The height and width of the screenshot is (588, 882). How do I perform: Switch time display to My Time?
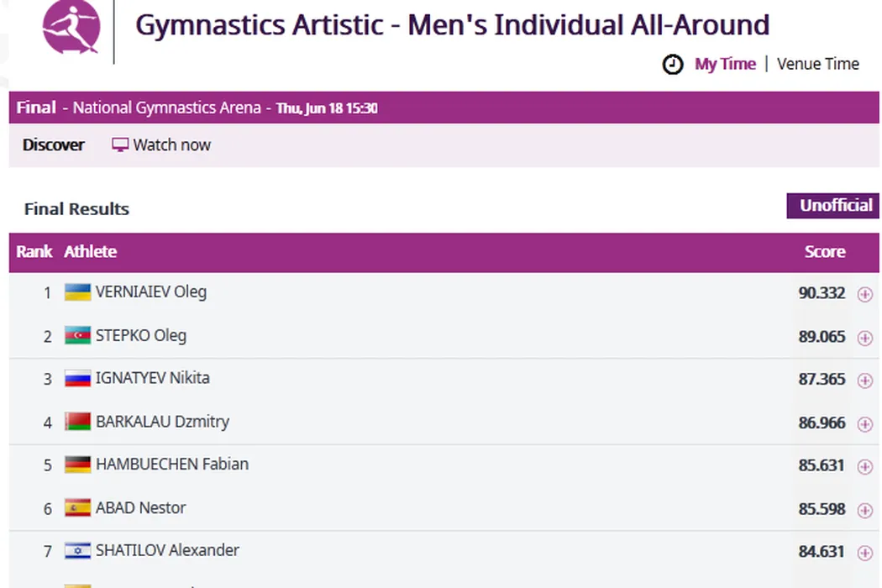[x=725, y=64]
